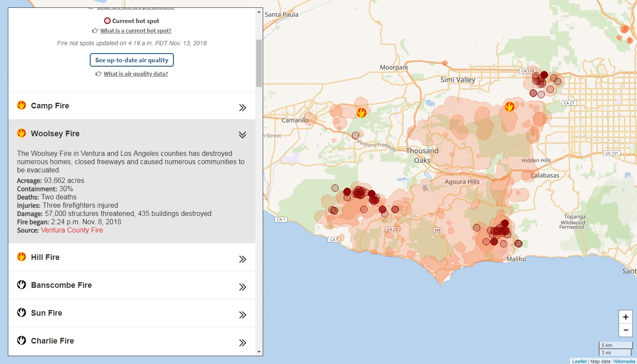
Task: Zoom in using the map plus control
Action: pos(625,317)
